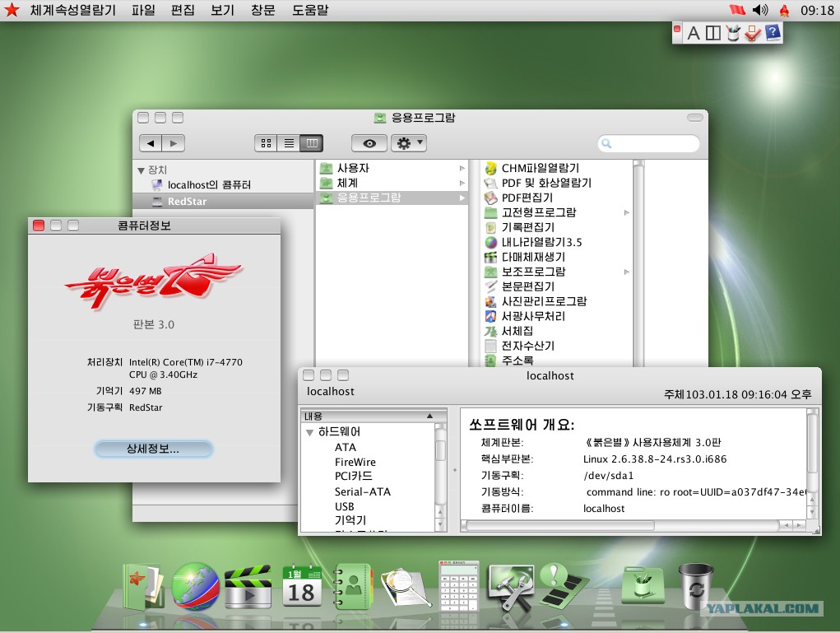The height and width of the screenshot is (633, 840).
Task: Click the eye quick-look button
Action: pyautogui.click(x=369, y=143)
